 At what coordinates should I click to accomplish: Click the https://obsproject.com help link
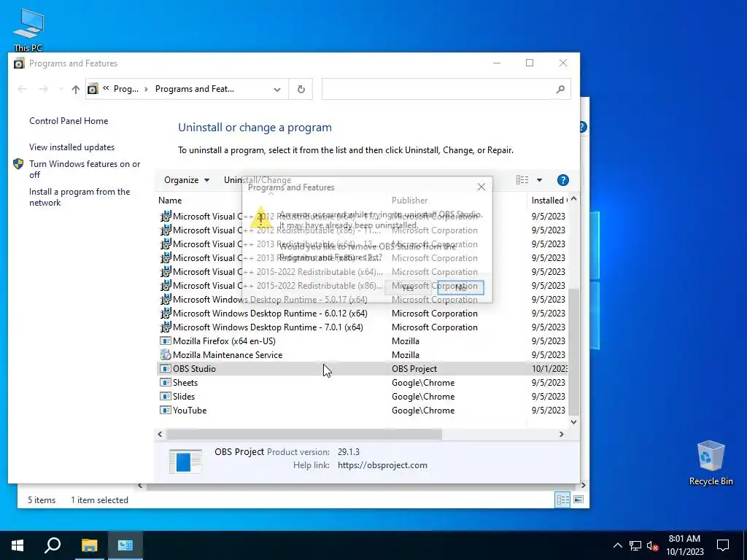[x=382, y=465]
